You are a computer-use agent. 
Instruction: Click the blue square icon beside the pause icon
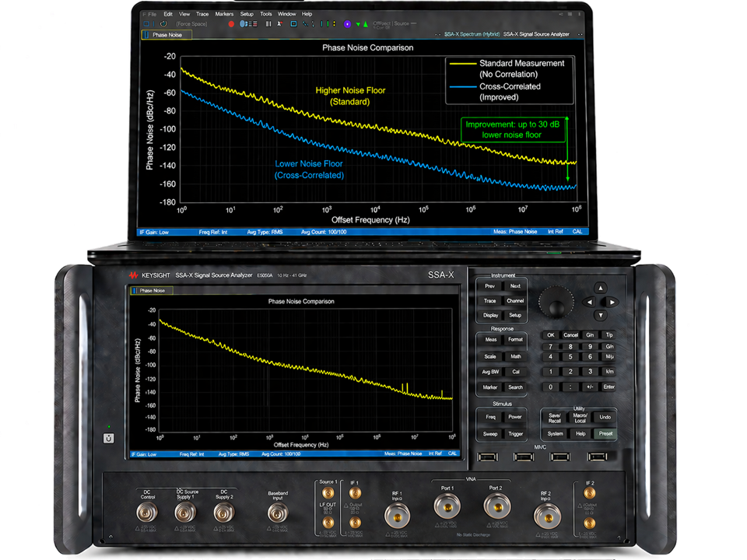293,24
